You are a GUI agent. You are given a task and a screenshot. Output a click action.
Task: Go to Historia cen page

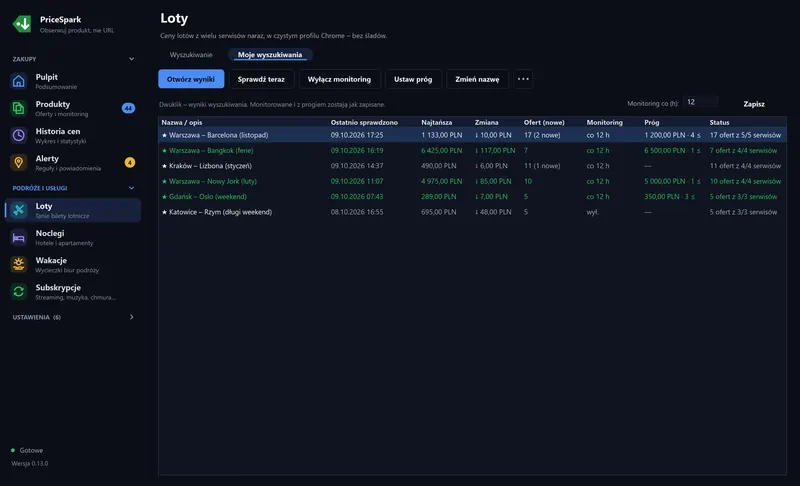tap(72, 135)
